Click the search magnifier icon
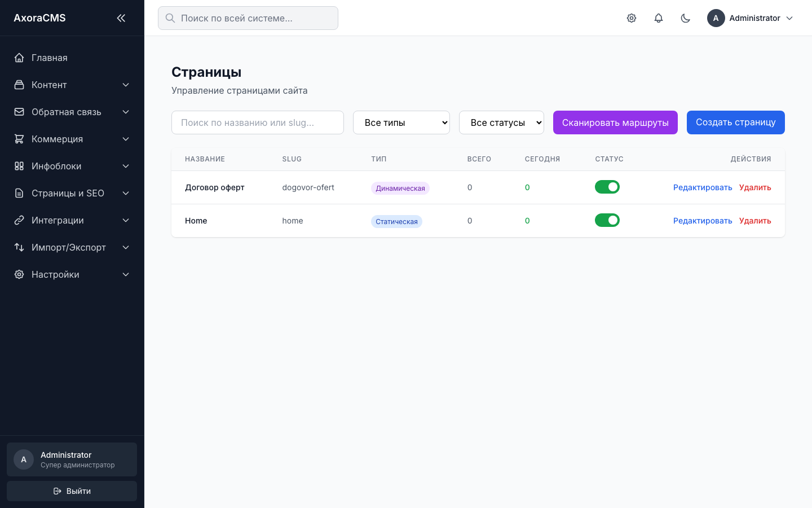 tap(170, 18)
